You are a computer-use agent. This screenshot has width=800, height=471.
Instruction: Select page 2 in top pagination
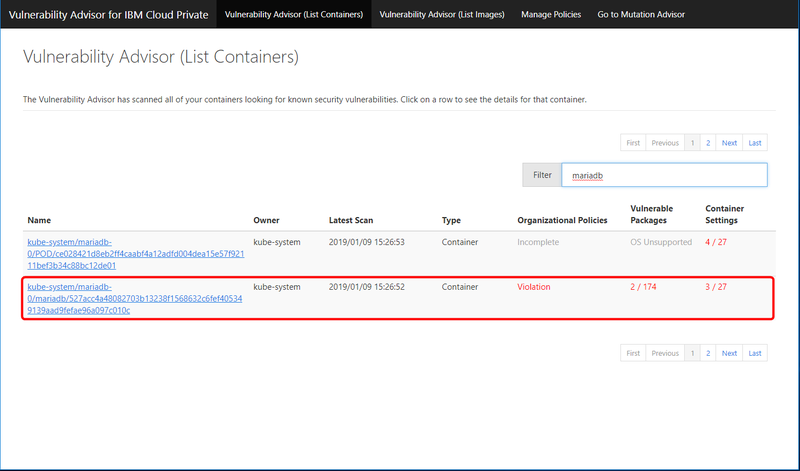tap(708, 143)
